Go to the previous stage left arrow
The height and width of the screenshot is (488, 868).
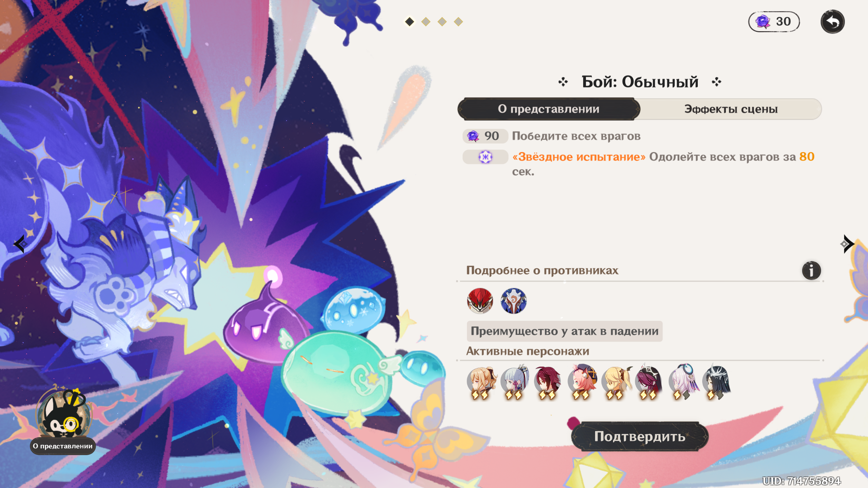pos(20,244)
